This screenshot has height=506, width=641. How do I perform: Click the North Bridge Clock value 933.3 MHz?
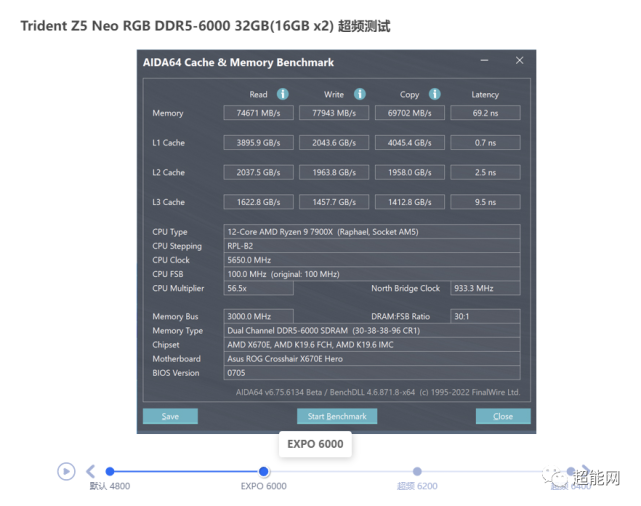pos(485,288)
